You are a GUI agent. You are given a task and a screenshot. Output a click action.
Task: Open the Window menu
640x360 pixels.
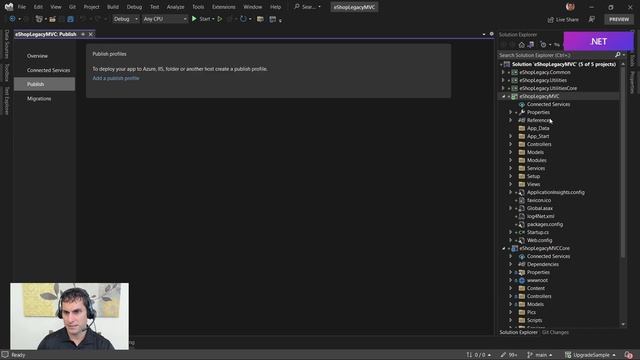(253, 7)
